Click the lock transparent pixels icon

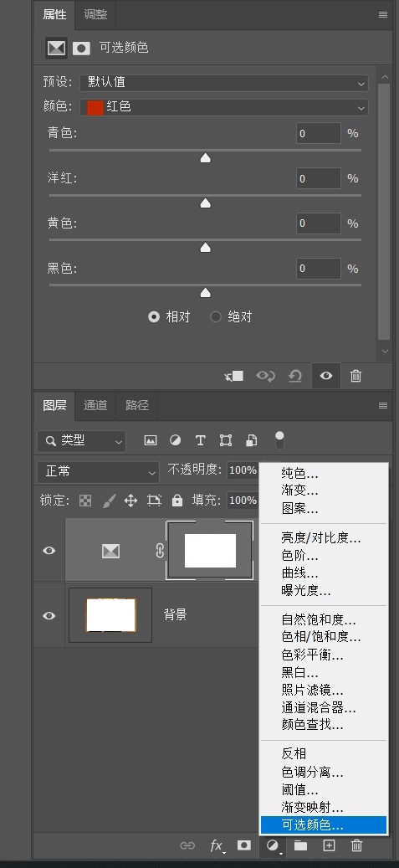(85, 501)
